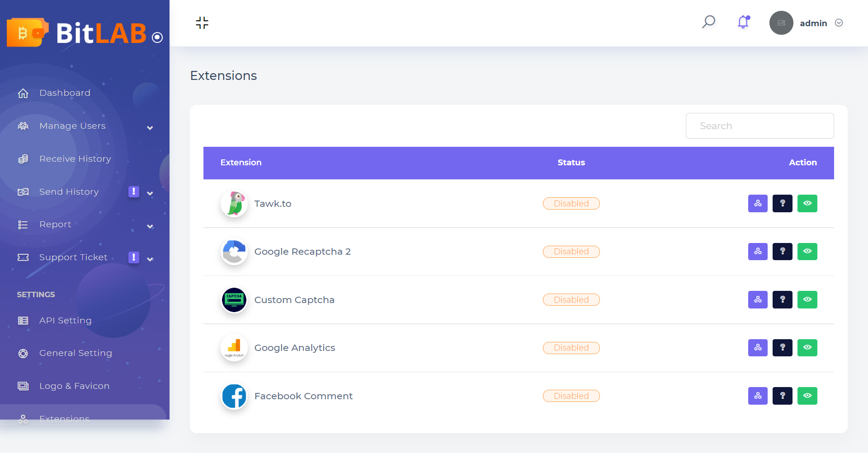Click the Disabled status badge for Tawk.to
This screenshot has width=868, height=453.
click(x=571, y=203)
